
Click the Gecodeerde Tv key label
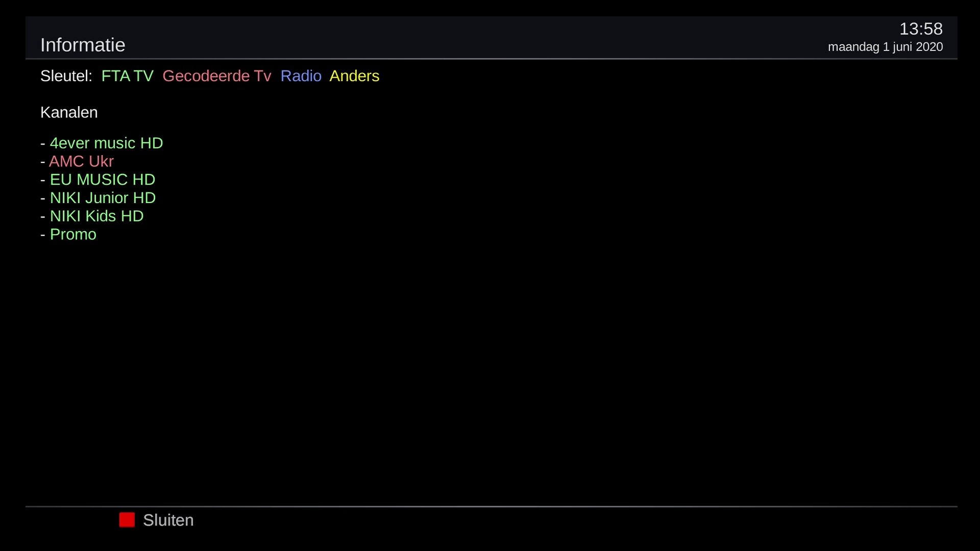pos(217,76)
